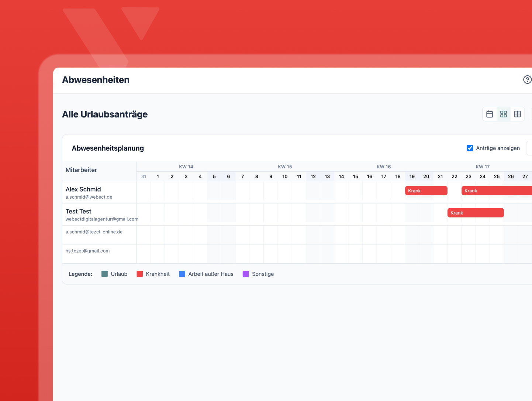532x401 pixels.
Task: Open employee row a.schmid@tezet-online.de
Action: (94, 232)
